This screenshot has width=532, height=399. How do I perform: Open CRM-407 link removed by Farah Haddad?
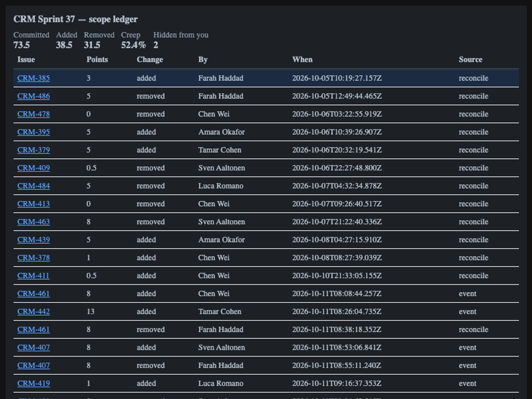[34, 365]
